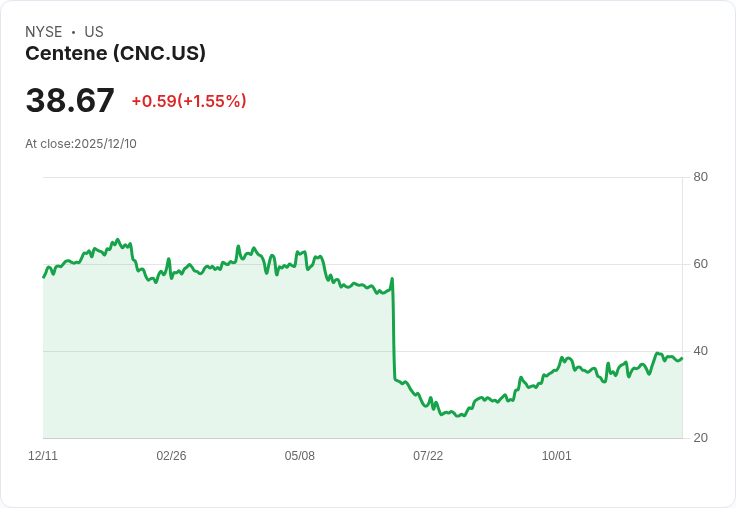Screen dimensions: 736x508
Task: Click the 20 value on the y-axis
Action: [700, 438]
